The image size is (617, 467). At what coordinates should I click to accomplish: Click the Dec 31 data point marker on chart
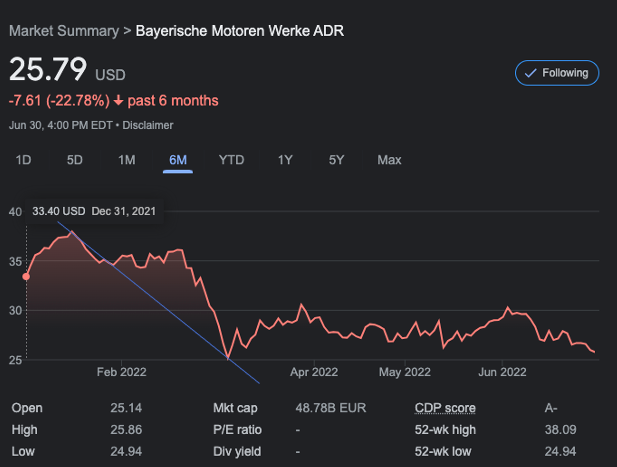point(26,277)
